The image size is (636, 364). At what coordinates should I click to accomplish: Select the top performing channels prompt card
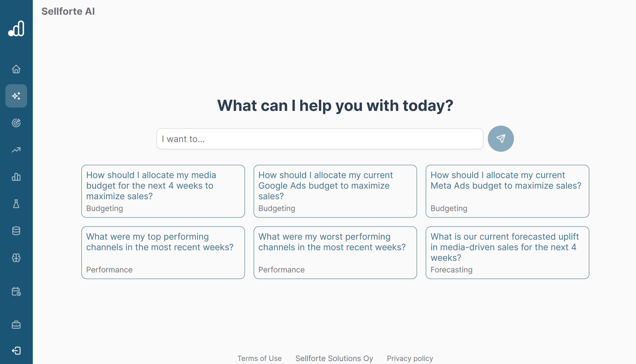[x=163, y=253]
